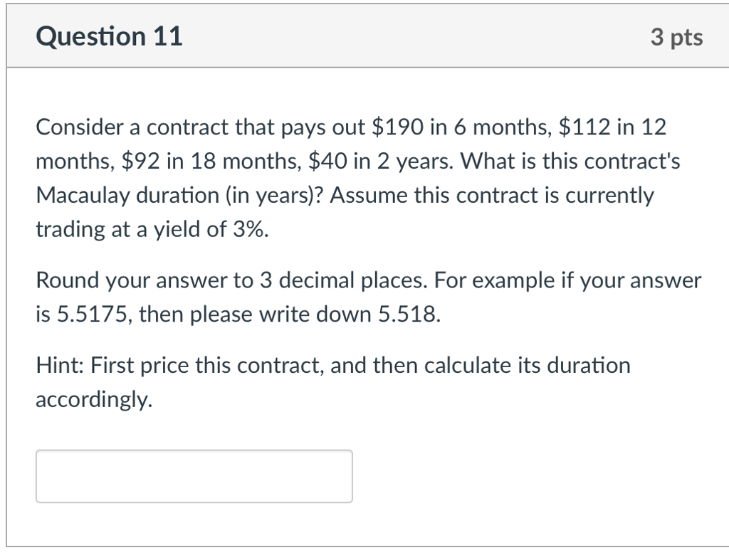Screen dimensions: 729x560
Task: Select the hint text about pricing the contract
Action: point(333,365)
